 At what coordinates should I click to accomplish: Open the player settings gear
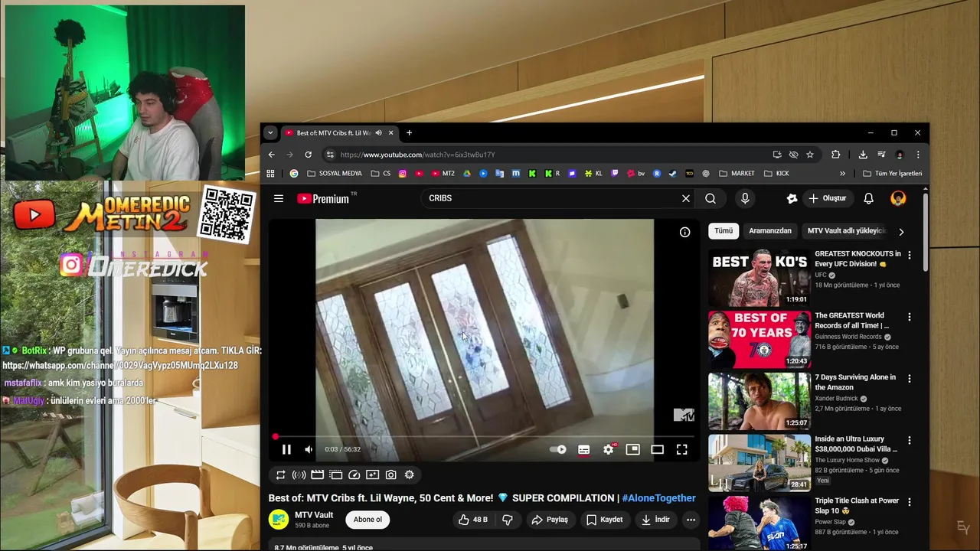pos(609,450)
